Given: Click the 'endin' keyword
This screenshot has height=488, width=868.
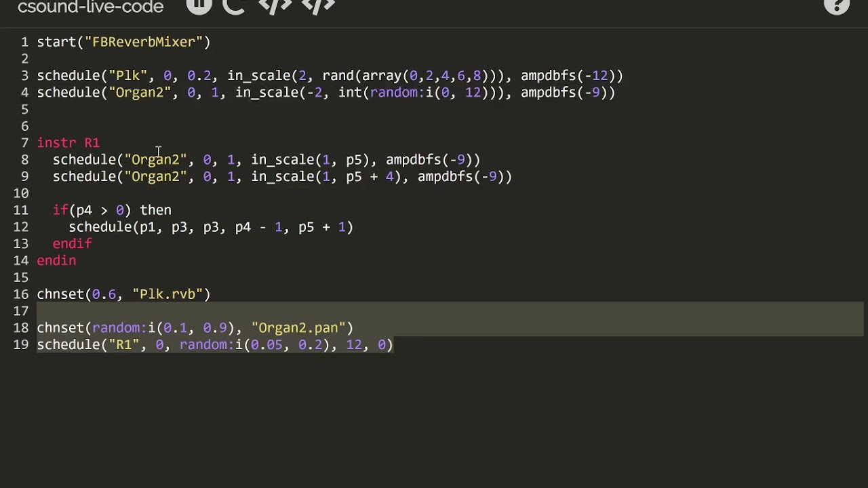Looking at the screenshot, I should tap(56, 261).
